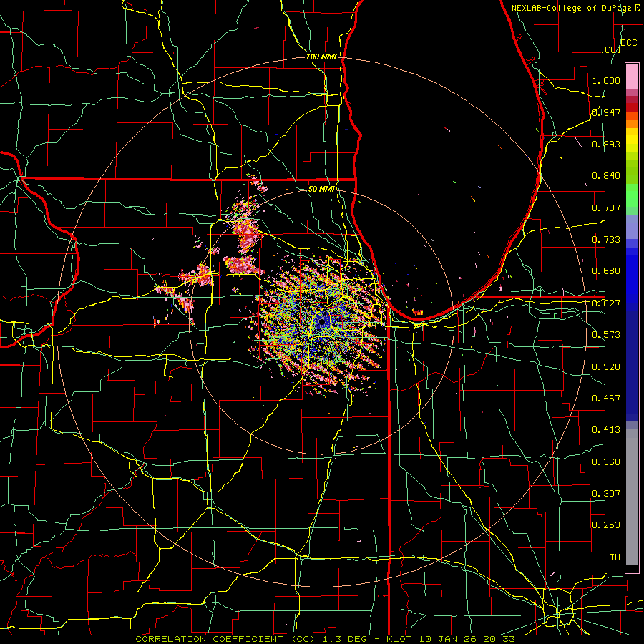Click the 0.307 scale value

(x=606, y=494)
